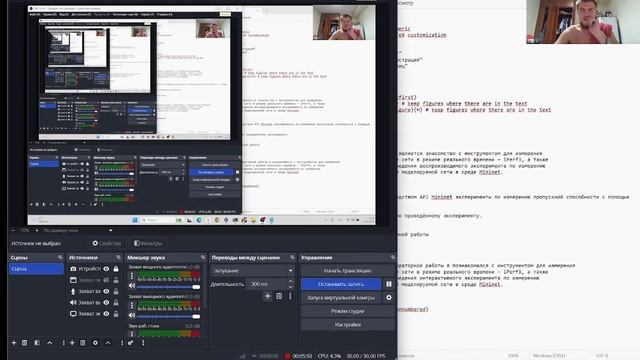Hide the Устройство video capture source
Image resolution: width=640 pixels, height=360 pixels.
pyautogui.click(x=107, y=269)
